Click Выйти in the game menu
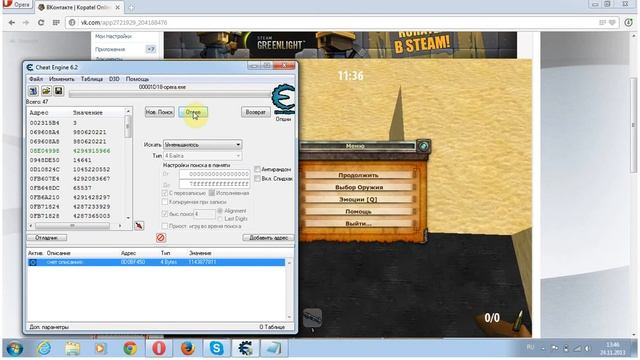 (x=358, y=224)
